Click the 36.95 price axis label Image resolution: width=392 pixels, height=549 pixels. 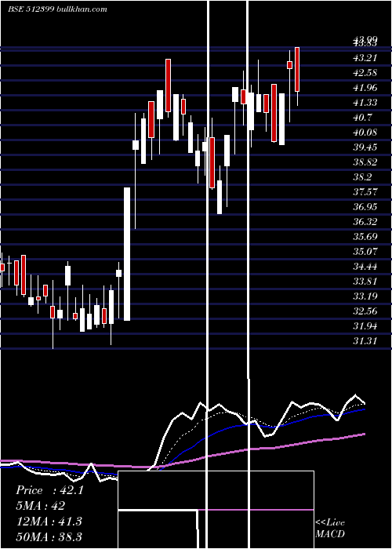(365, 207)
